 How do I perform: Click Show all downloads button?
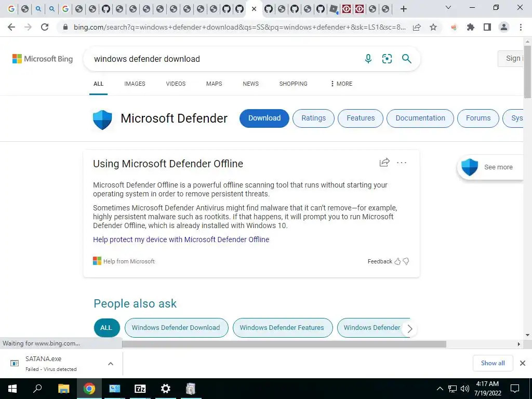pyautogui.click(x=493, y=363)
